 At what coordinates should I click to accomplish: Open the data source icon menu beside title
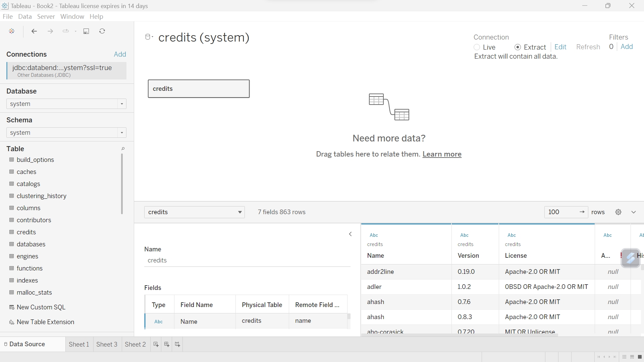point(149,37)
